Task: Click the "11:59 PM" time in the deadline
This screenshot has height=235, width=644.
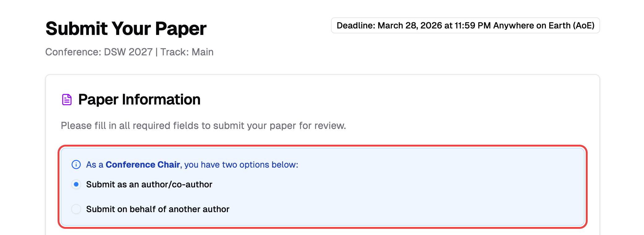Action: pyautogui.click(x=472, y=25)
